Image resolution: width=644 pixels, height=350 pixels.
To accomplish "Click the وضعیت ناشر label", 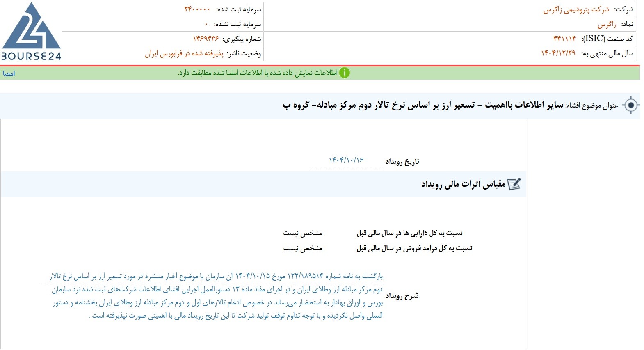I will pyautogui.click(x=244, y=53).
